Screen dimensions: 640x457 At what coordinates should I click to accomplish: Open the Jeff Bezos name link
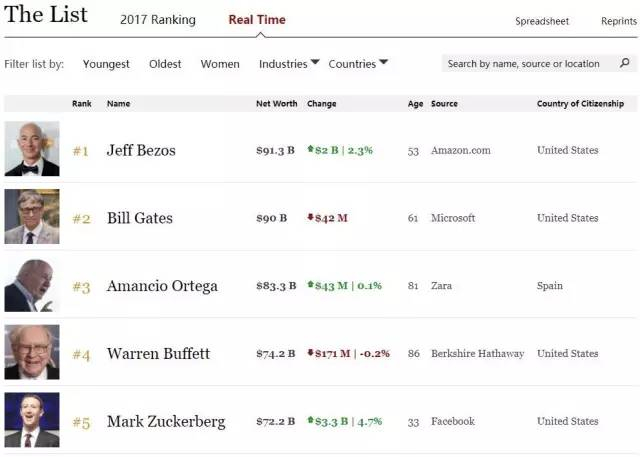[141, 150]
